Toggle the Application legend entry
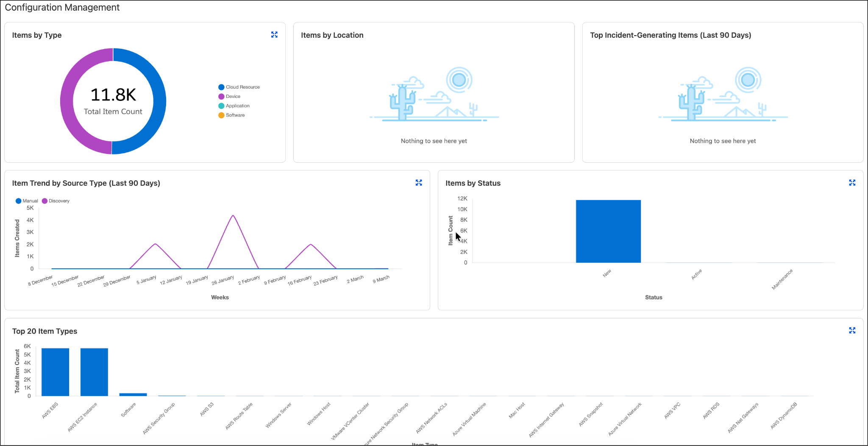Screen dimensions: 868x446 click(x=234, y=106)
